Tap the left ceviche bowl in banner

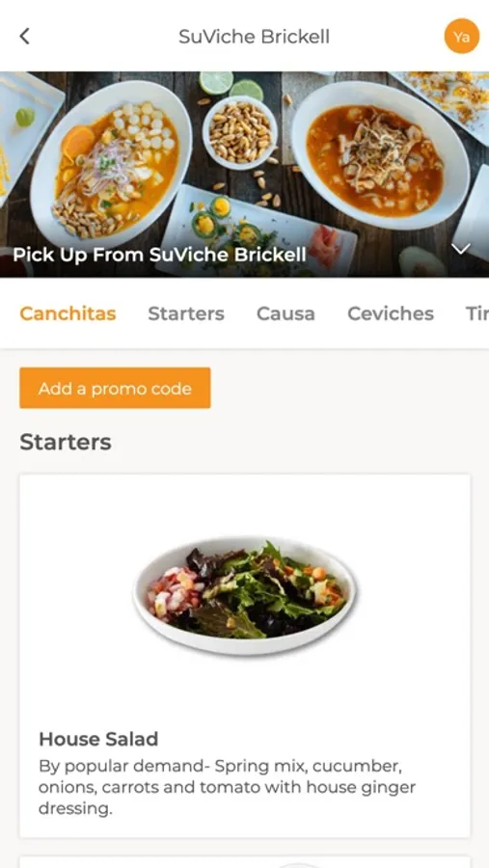click(111, 164)
